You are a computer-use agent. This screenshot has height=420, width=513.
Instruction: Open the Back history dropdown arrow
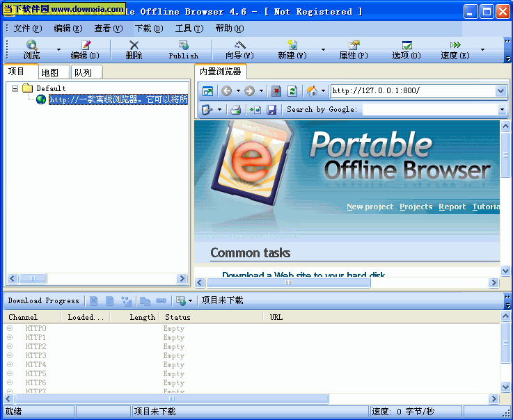click(x=238, y=91)
